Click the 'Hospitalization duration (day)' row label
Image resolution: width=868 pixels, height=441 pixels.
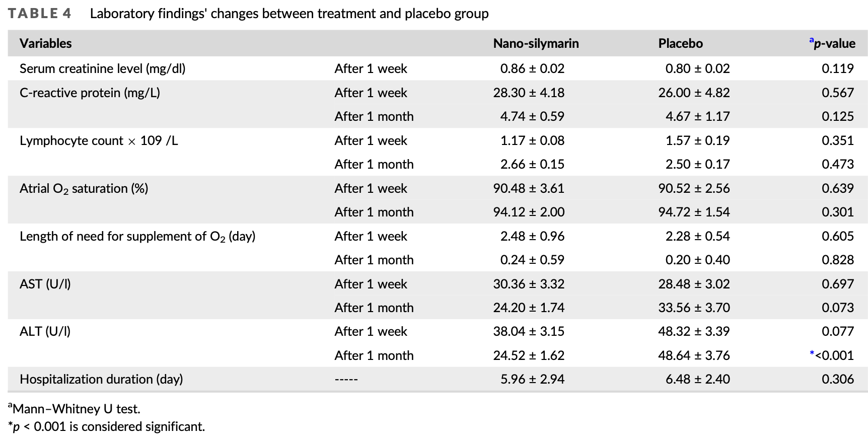pos(101,379)
